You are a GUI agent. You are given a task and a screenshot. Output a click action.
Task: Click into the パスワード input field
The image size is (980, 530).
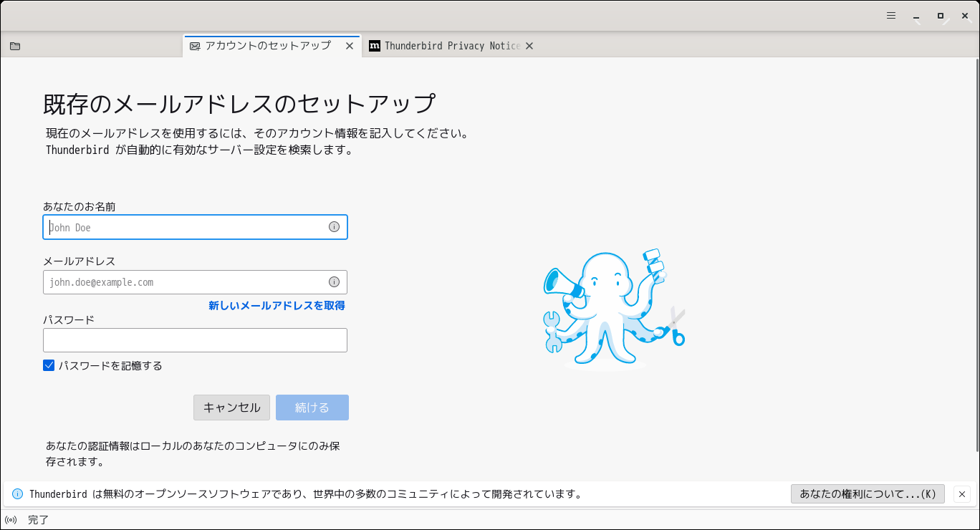point(195,340)
